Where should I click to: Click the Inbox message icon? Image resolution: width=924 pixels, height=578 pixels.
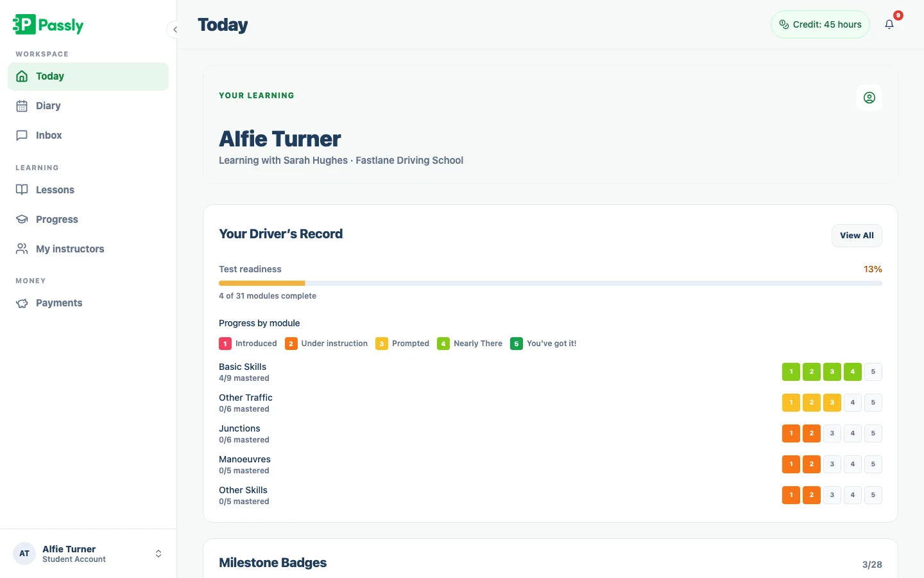(22, 136)
